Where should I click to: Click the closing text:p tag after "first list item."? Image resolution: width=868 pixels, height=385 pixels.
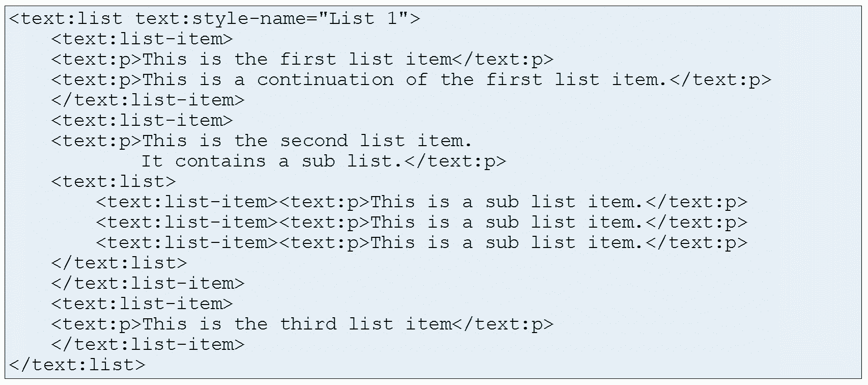720,80
